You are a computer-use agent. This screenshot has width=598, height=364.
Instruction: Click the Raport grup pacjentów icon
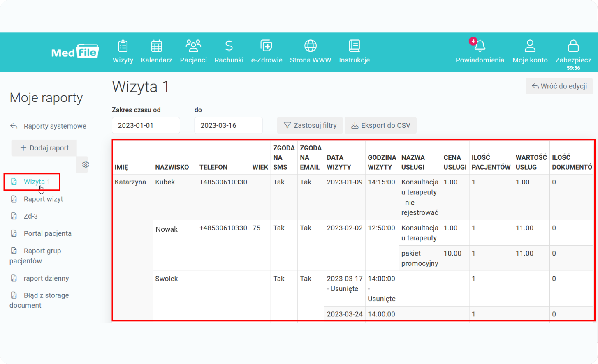click(x=14, y=251)
